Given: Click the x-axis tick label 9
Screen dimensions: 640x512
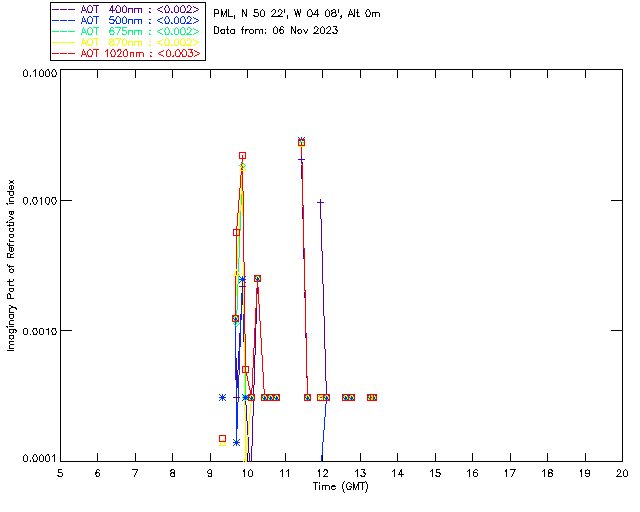Looking at the screenshot, I should [210, 473].
